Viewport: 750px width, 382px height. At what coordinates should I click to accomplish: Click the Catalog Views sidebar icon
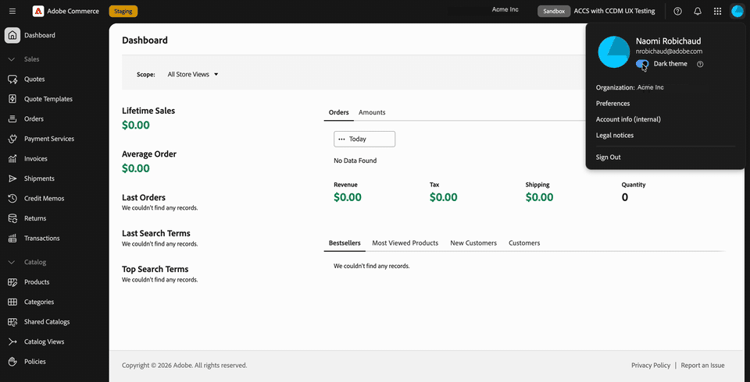pyautogui.click(x=12, y=341)
